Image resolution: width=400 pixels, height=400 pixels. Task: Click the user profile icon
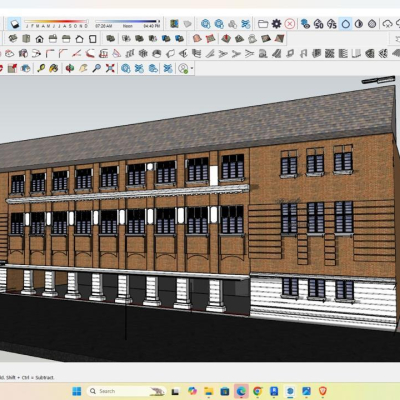[x=184, y=68]
